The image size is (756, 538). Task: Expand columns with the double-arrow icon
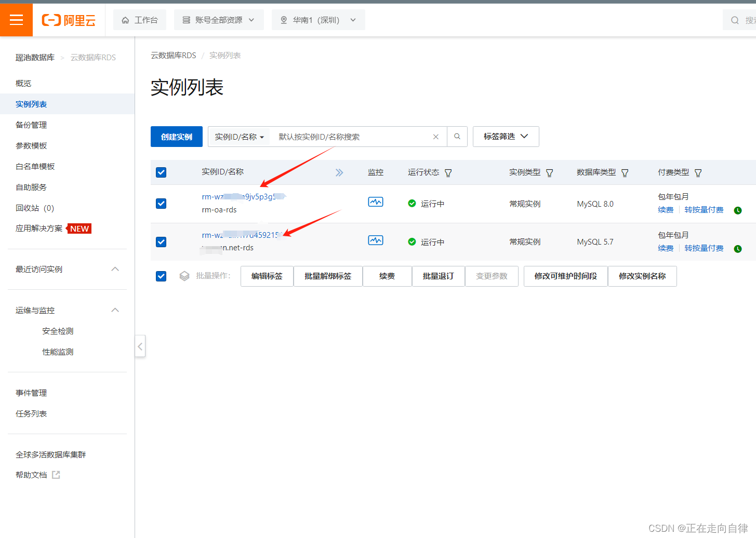coord(339,172)
